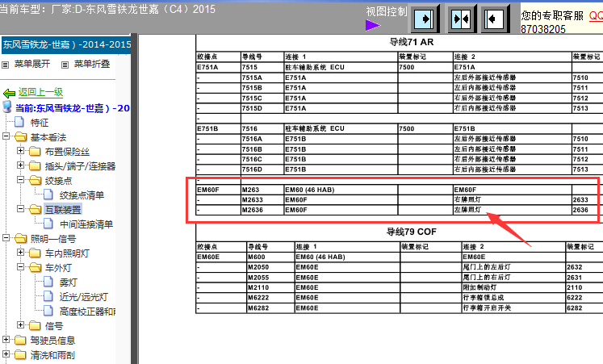The image size is (603, 364).
Task: Click the purple play arrow under 视图控制
Action: [373, 25]
